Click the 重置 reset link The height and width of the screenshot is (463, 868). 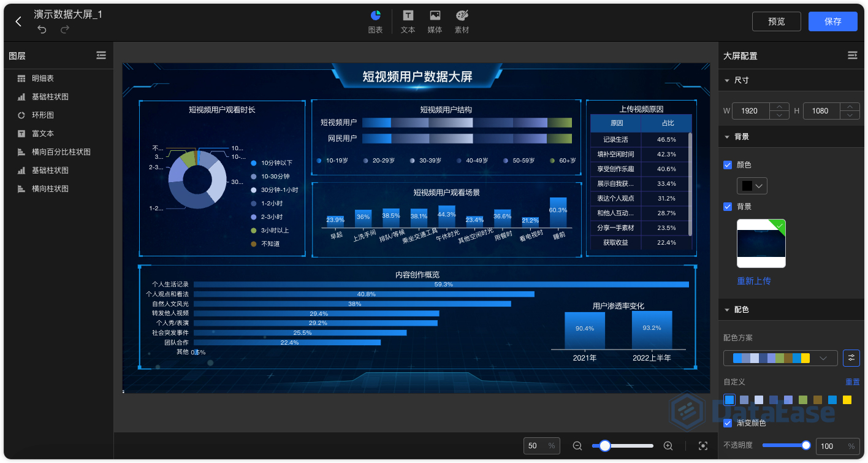point(853,382)
